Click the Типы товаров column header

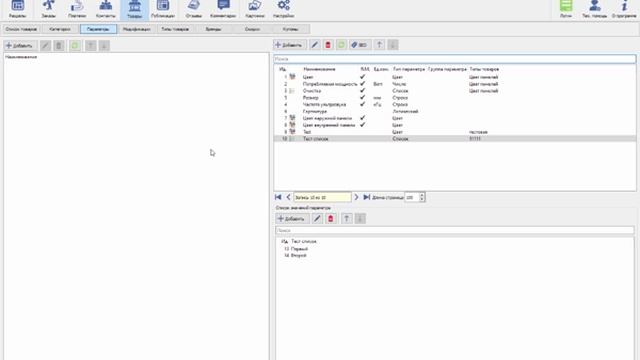coord(484,69)
